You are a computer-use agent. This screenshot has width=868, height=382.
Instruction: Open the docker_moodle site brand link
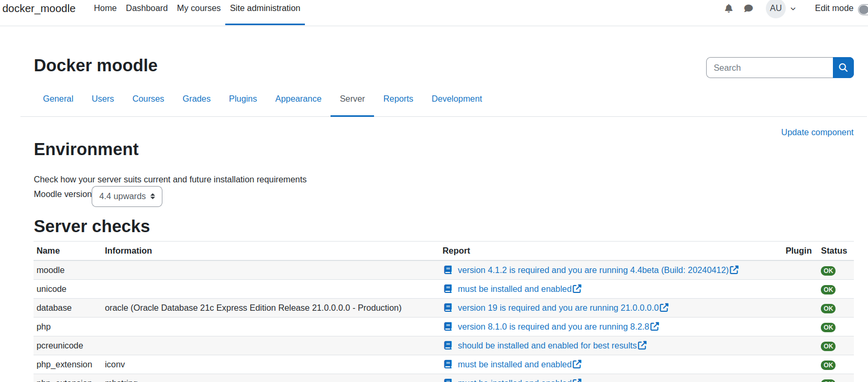39,8
